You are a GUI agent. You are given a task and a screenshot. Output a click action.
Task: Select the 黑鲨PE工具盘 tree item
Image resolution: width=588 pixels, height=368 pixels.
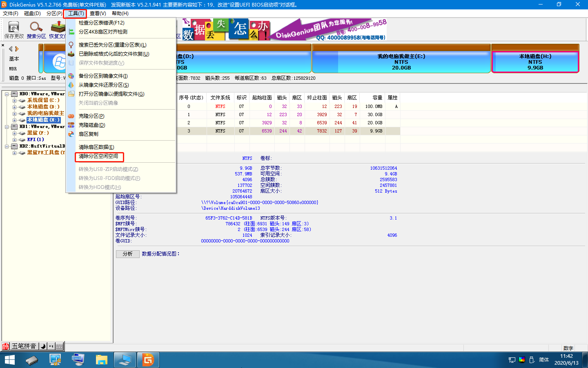[x=46, y=153]
